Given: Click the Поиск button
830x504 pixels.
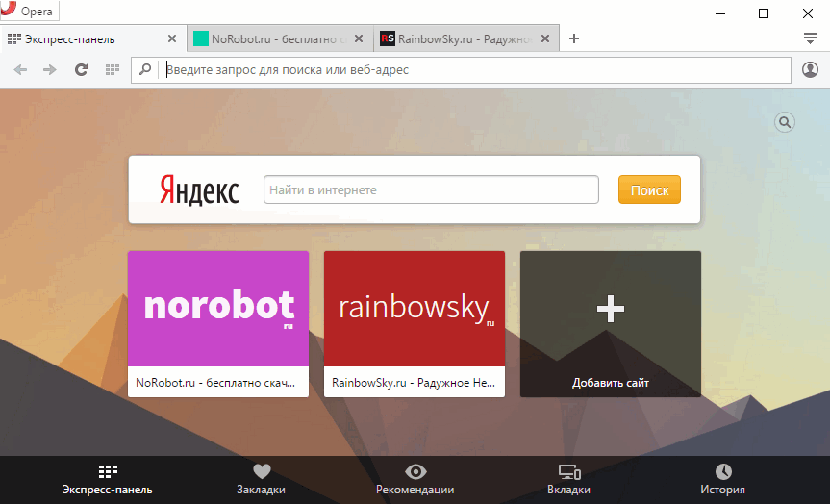Looking at the screenshot, I should (x=649, y=189).
